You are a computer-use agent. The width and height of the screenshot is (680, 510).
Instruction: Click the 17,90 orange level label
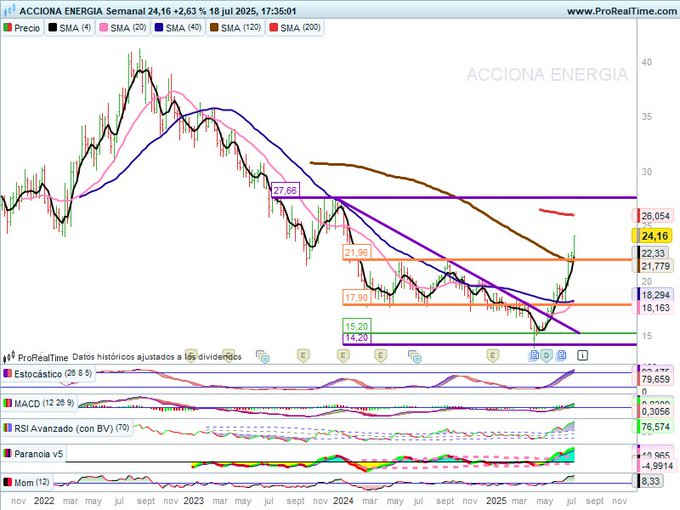356,298
